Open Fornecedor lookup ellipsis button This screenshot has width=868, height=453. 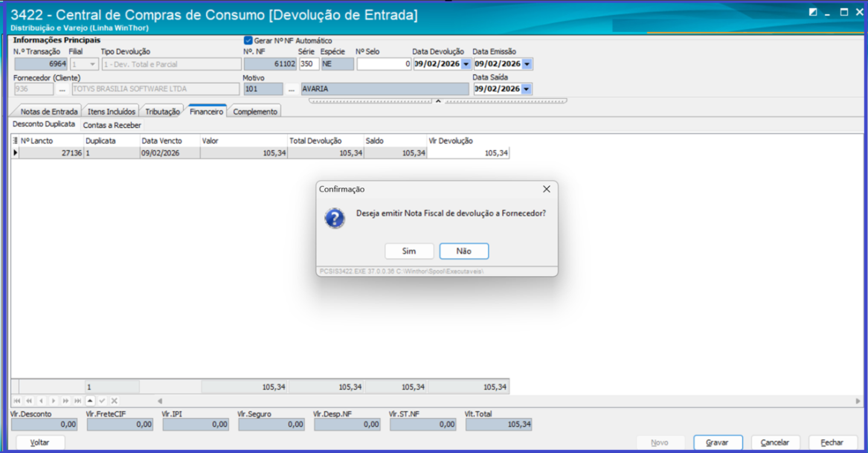62,89
